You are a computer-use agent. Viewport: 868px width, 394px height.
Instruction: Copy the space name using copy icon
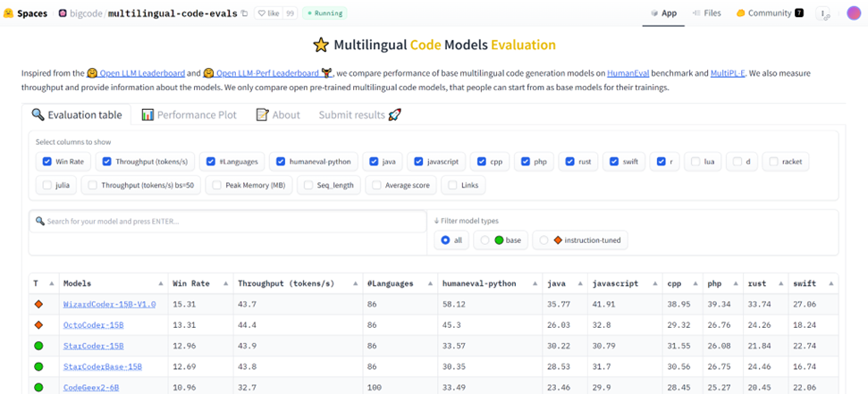tap(245, 13)
